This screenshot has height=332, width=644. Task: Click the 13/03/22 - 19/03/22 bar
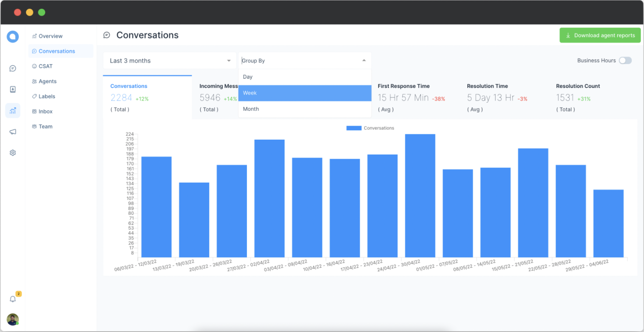coord(194,220)
